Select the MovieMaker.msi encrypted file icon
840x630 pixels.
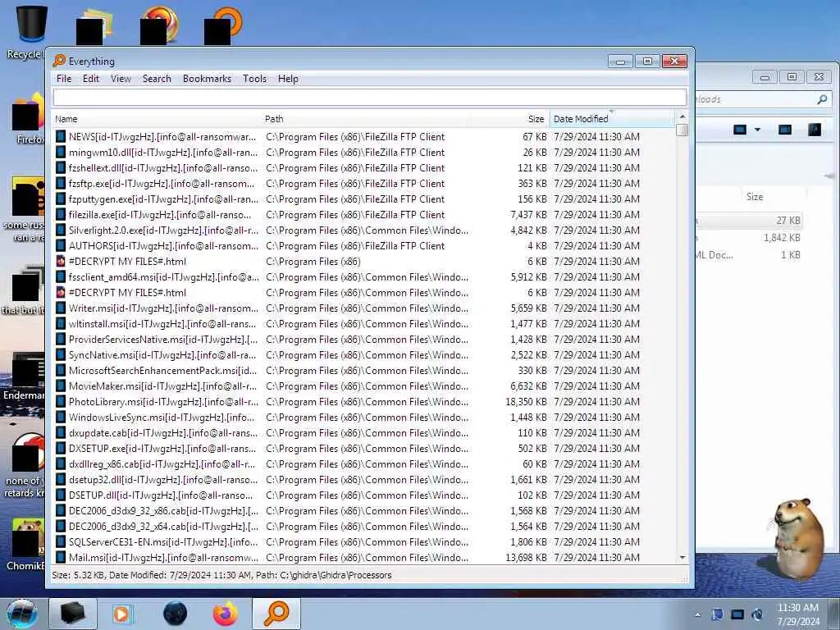pyautogui.click(x=61, y=386)
